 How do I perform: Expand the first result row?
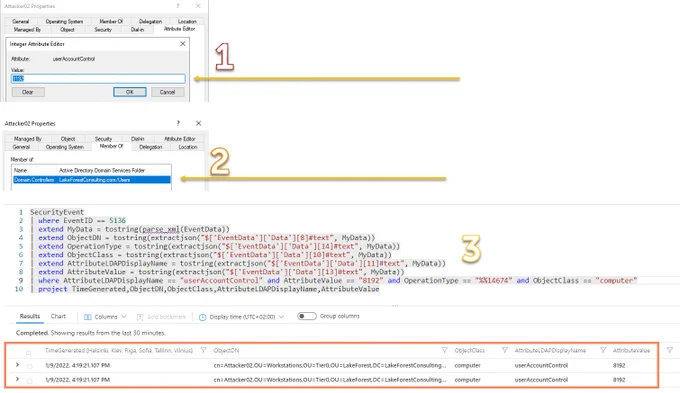coord(17,365)
